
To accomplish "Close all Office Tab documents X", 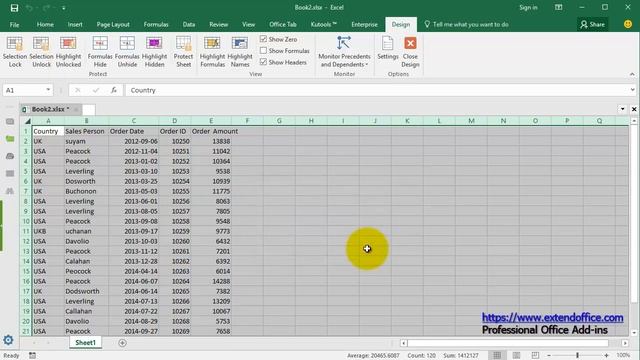I will coord(634,109).
